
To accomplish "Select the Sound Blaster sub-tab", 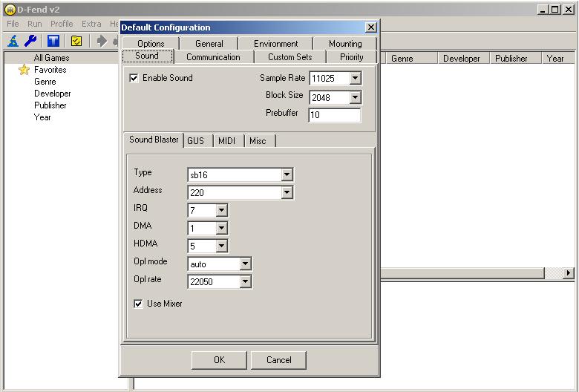I will pyautogui.click(x=154, y=140).
